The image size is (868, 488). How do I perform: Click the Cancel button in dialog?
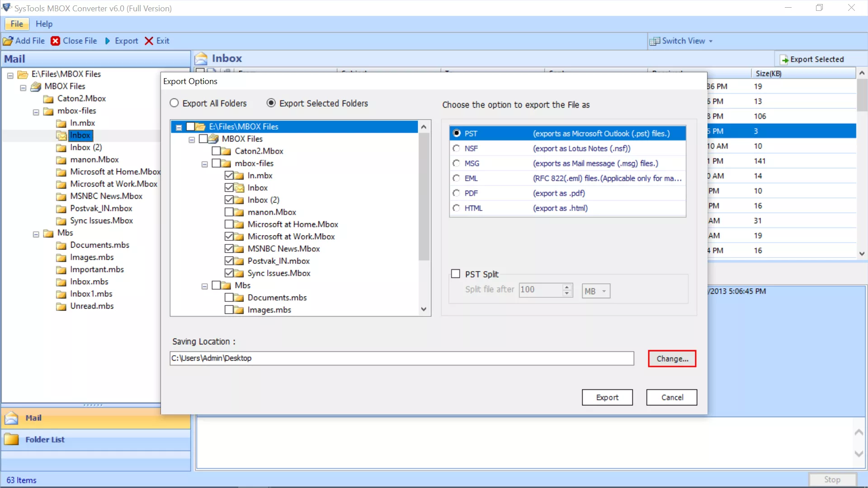[x=672, y=397]
